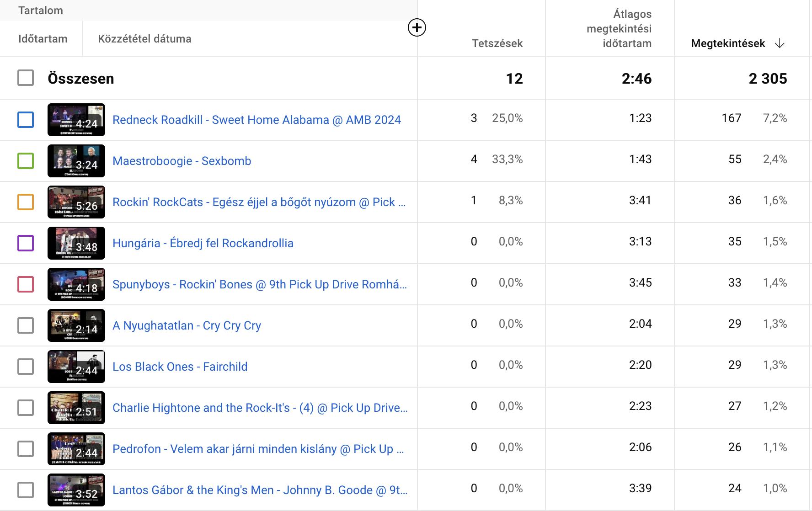Sort by the Megtekintések column header
This screenshot has height=511, width=812.
click(x=727, y=43)
